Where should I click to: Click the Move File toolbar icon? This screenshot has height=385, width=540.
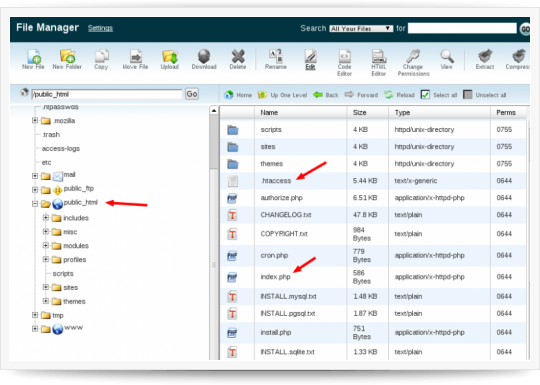click(136, 56)
